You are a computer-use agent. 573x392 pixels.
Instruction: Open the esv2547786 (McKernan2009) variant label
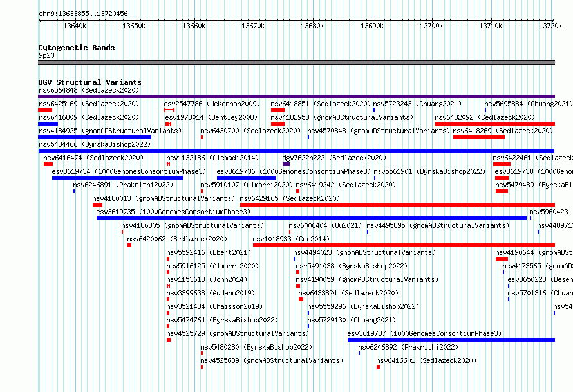click(212, 104)
